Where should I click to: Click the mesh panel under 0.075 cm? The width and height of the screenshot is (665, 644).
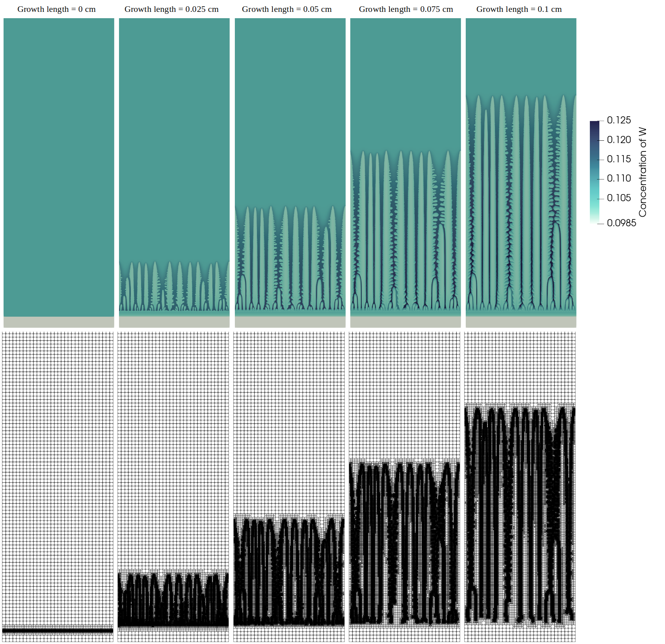tap(404, 487)
